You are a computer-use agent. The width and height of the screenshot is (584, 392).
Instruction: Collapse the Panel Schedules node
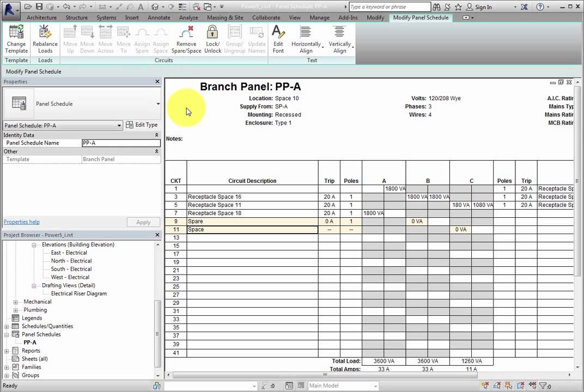pos(7,335)
